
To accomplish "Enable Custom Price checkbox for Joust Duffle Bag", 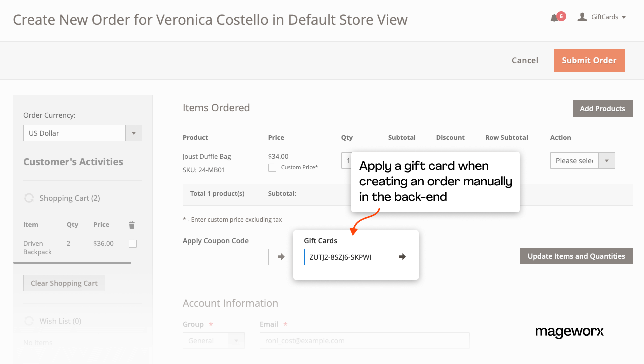I will 272,168.
